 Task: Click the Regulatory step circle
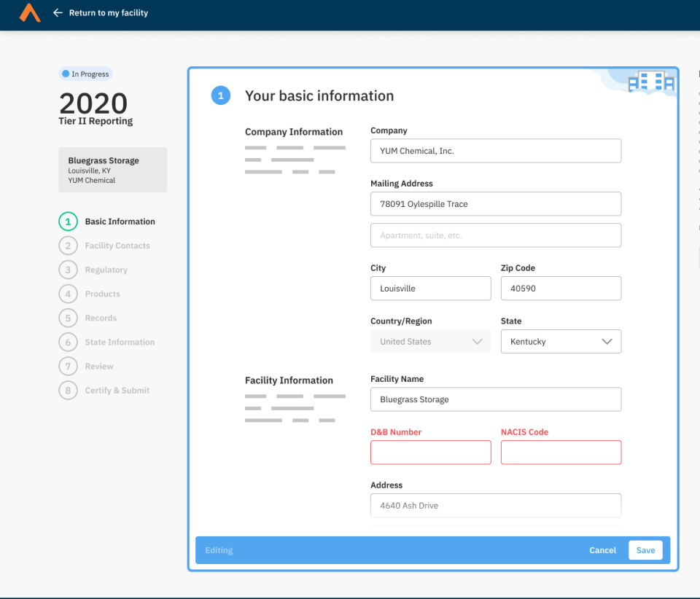pyautogui.click(x=69, y=270)
